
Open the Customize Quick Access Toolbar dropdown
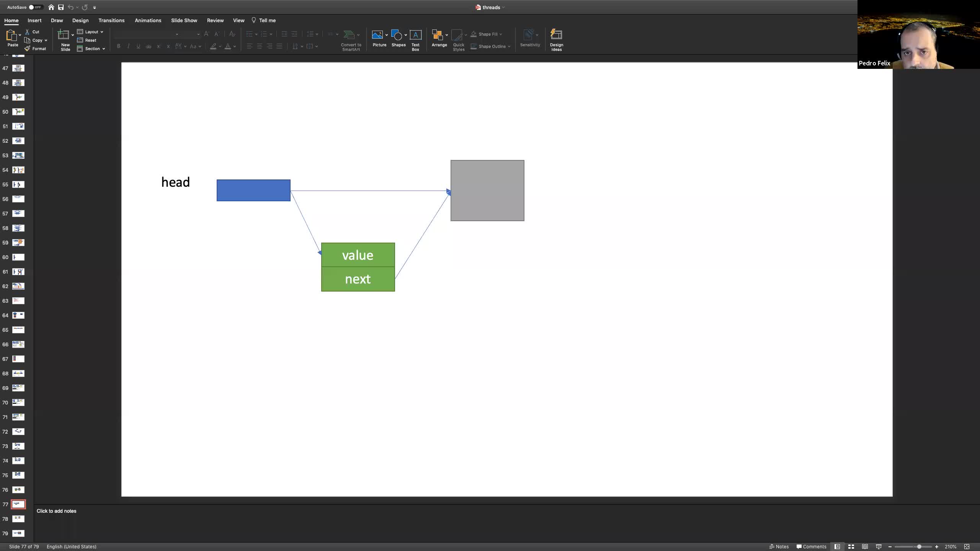pyautogui.click(x=95, y=7)
